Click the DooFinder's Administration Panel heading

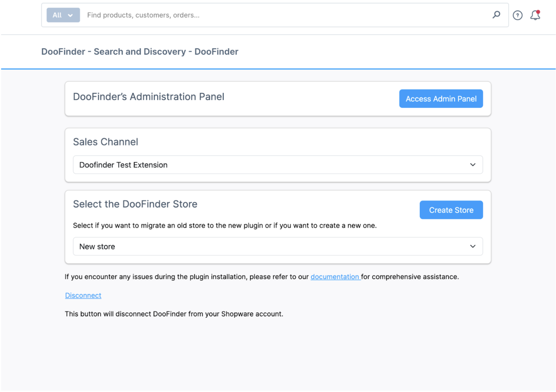(149, 97)
